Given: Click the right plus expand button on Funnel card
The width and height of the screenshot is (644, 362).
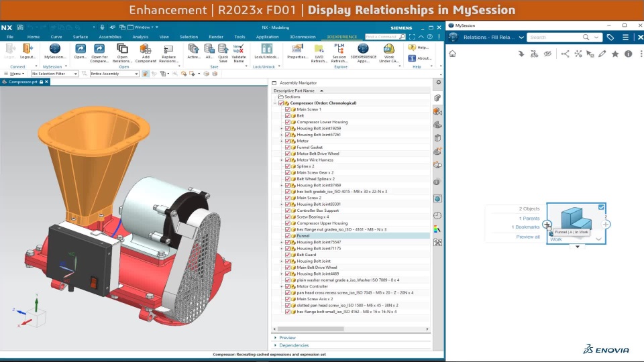Looking at the screenshot, I should pyautogui.click(x=605, y=225).
